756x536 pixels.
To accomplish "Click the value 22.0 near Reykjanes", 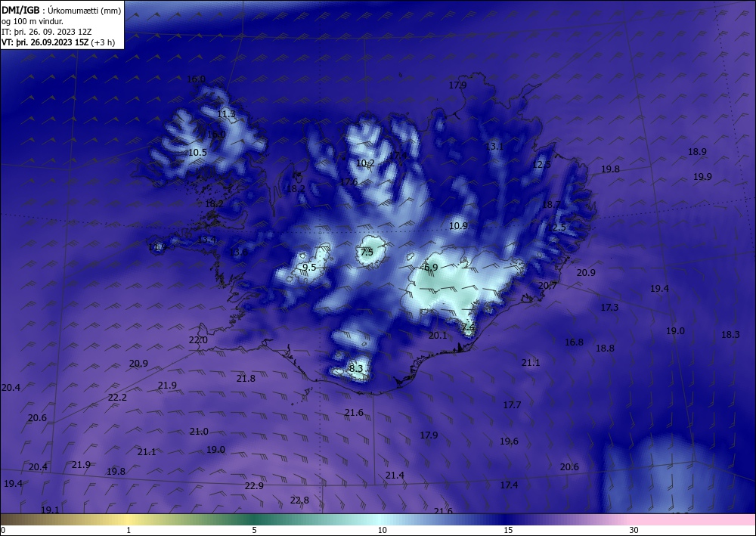I will (197, 340).
